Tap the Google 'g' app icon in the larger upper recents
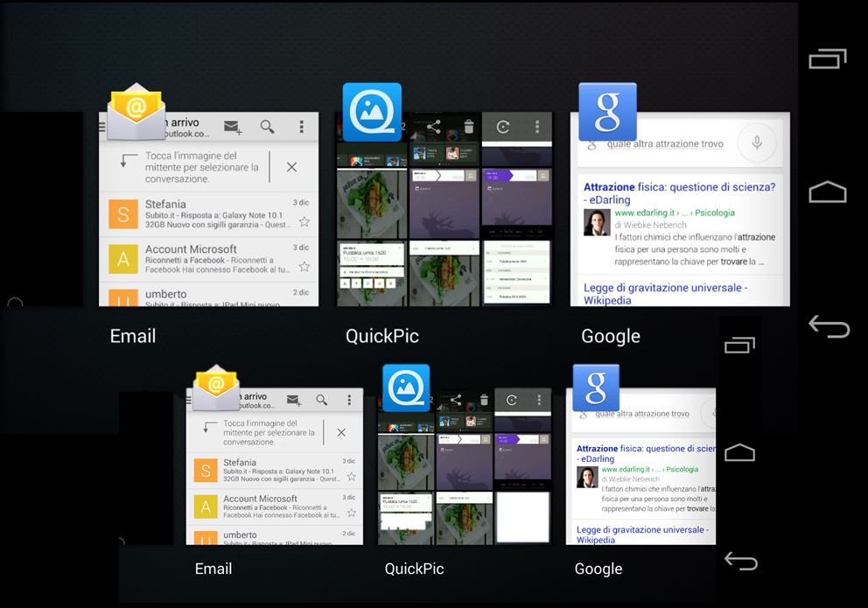The width and height of the screenshot is (868, 608). coord(607,112)
